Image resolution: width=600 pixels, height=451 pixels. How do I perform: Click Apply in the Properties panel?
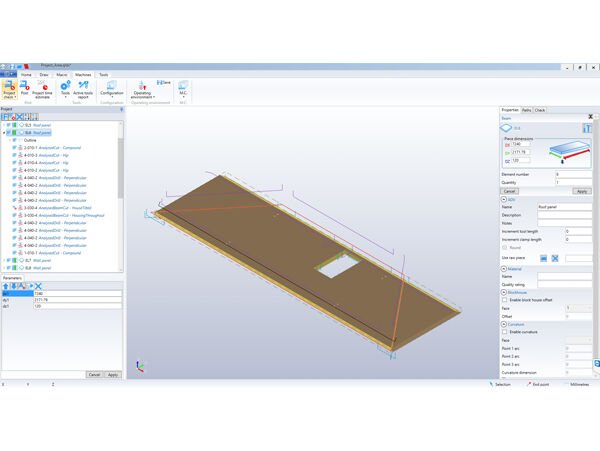click(x=582, y=190)
